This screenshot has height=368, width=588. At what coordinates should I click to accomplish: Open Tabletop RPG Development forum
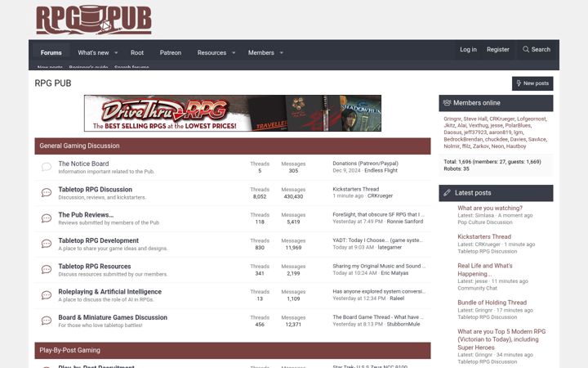pyautogui.click(x=99, y=240)
